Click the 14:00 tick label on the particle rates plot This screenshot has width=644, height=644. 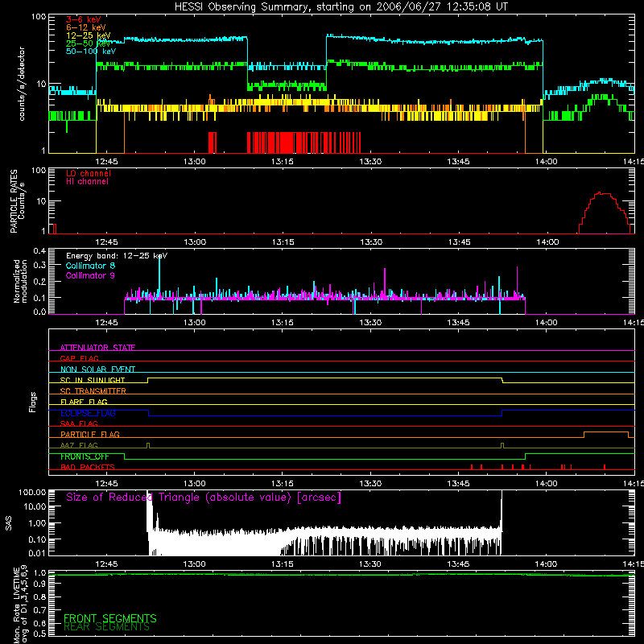(x=547, y=242)
